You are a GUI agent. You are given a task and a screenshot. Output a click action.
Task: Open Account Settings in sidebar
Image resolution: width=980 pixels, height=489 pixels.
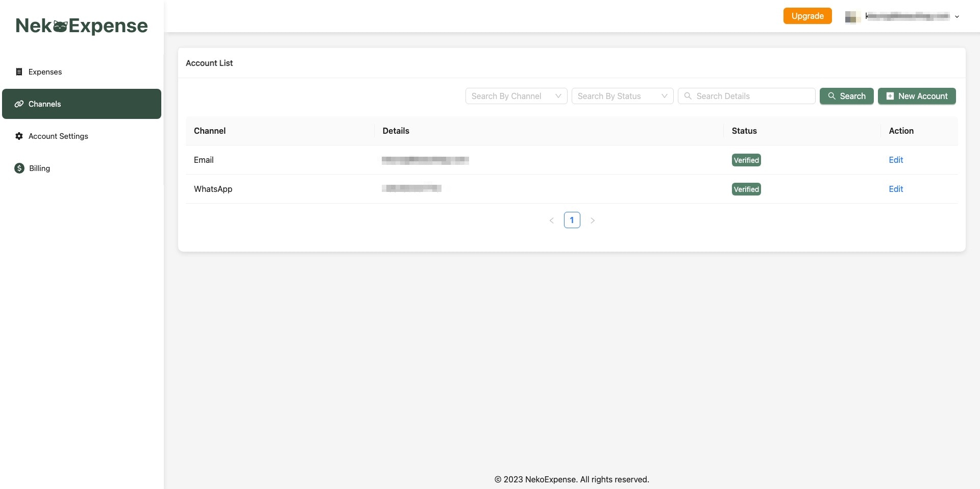point(82,136)
